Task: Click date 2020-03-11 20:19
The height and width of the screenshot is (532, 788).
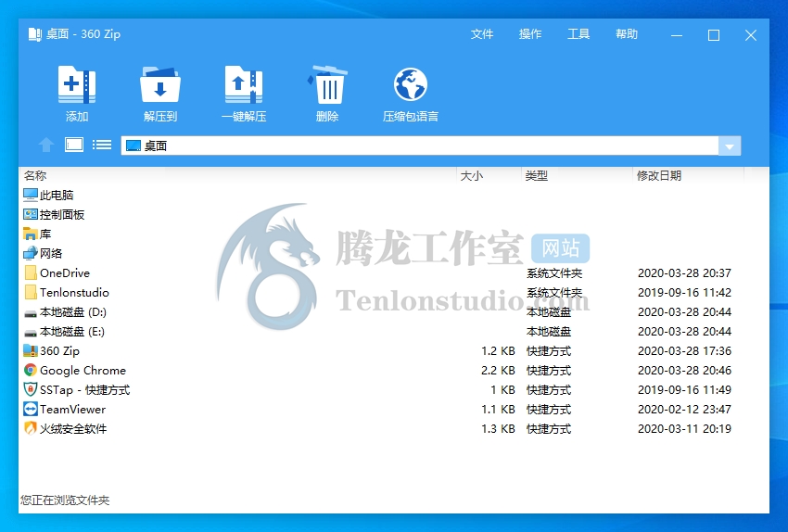Action: pos(684,428)
